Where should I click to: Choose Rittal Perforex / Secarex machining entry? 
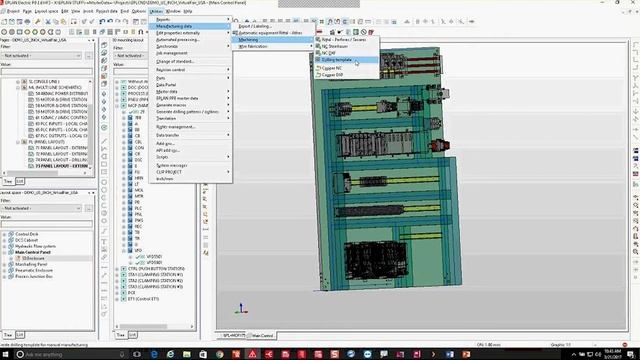(347, 40)
